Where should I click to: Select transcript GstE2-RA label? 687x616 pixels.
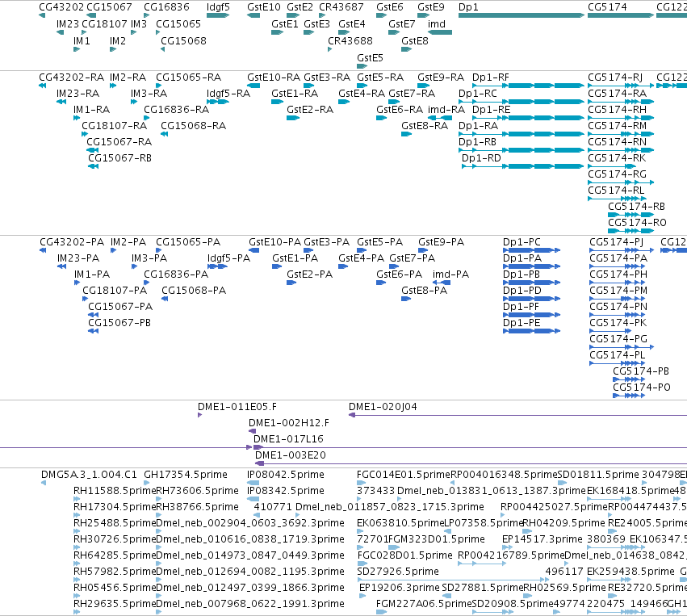pyautogui.click(x=310, y=110)
